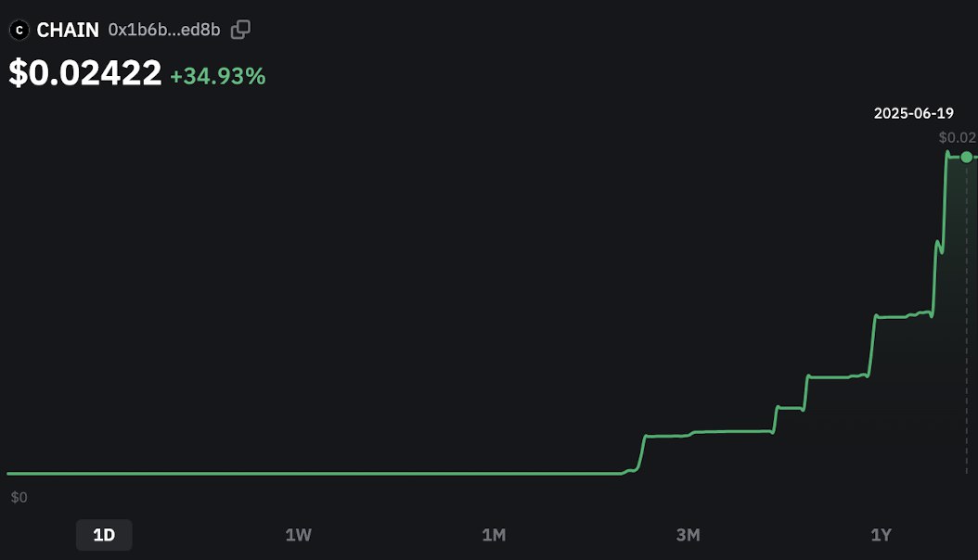Click the 2025-06-19 date label

[x=913, y=113]
